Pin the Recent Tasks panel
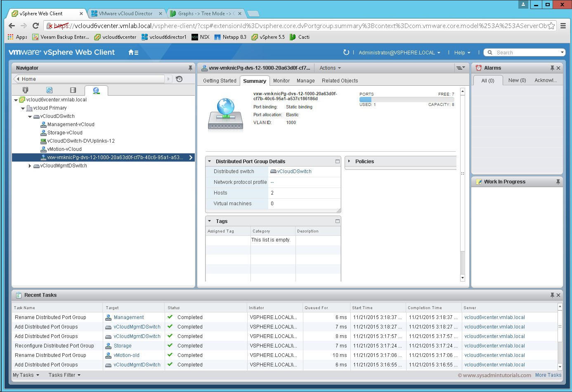Screen dimensions: 572x392 tap(552, 295)
